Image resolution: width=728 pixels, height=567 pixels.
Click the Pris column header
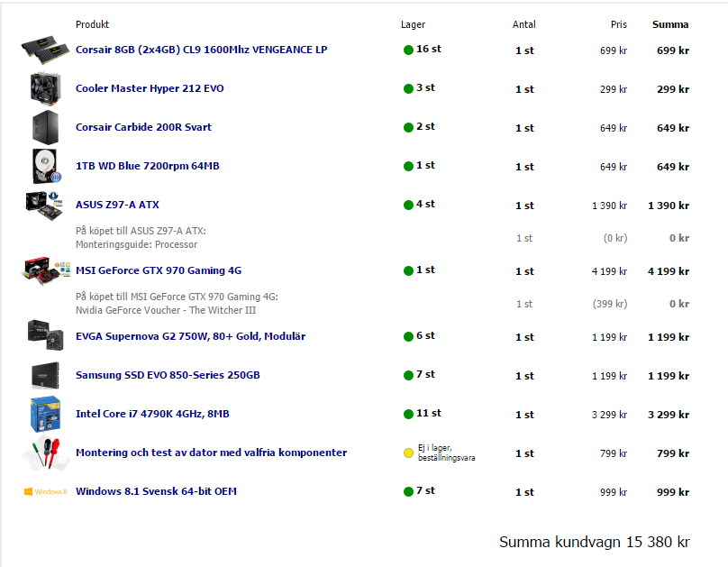tap(619, 24)
